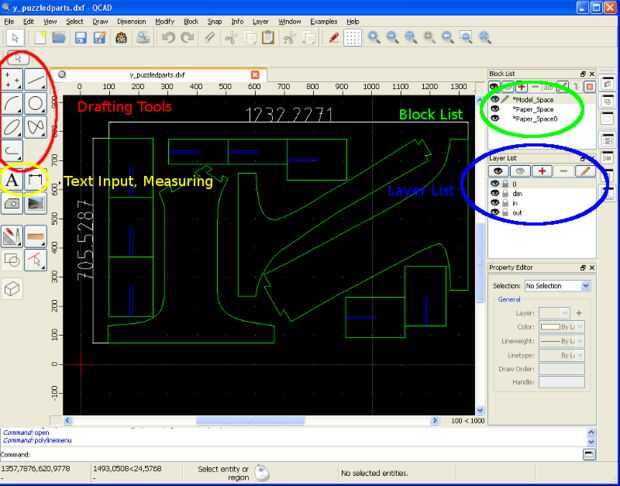Open the Block tools
The width and height of the screenshot is (620, 486).
(x=12, y=260)
